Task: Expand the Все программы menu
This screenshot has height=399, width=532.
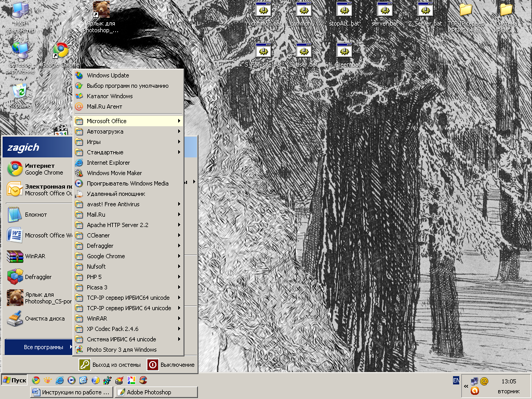Action: pos(39,347)
